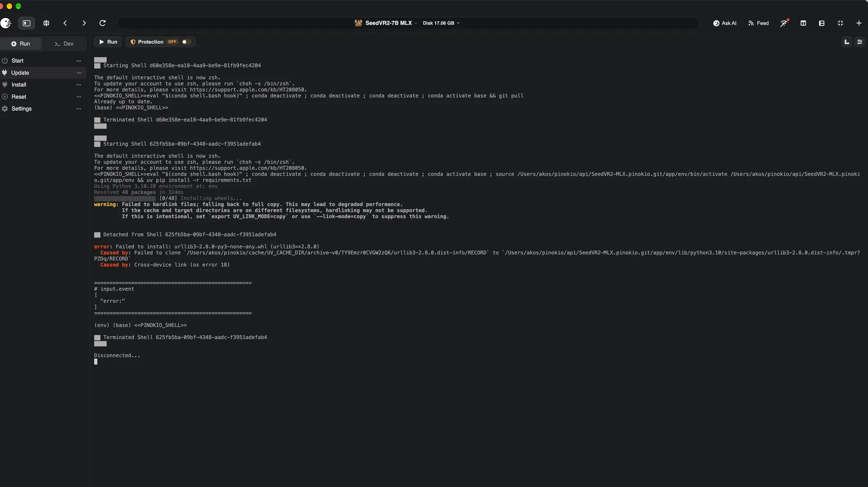Open terminal settings sliders icon

[860, 42]
